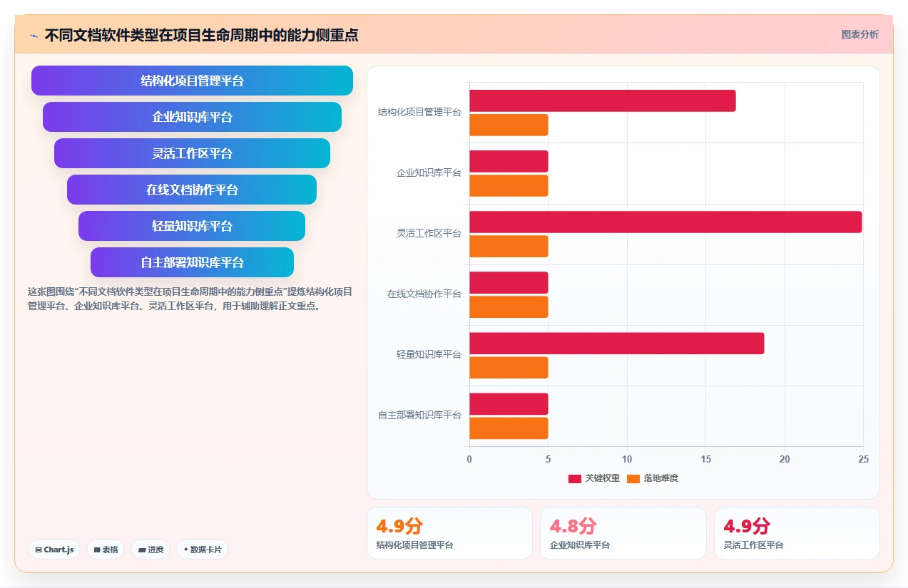Click the red 关键权重 bar for 灵活工作区平台
The image size is (908, 588).
665,222
